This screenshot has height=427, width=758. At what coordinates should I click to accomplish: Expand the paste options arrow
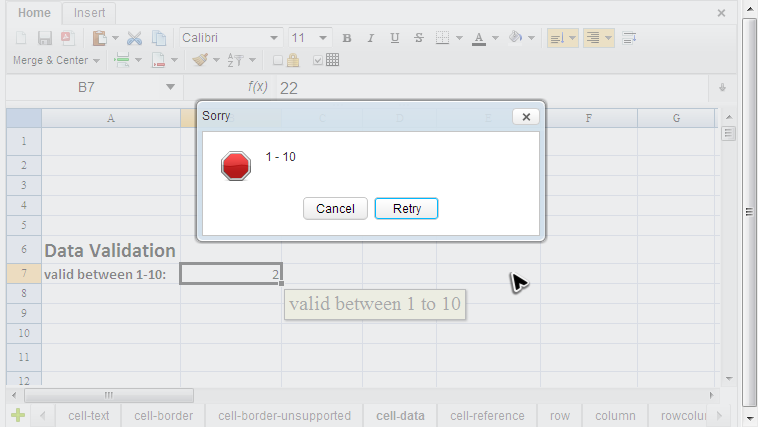(115, 38)
